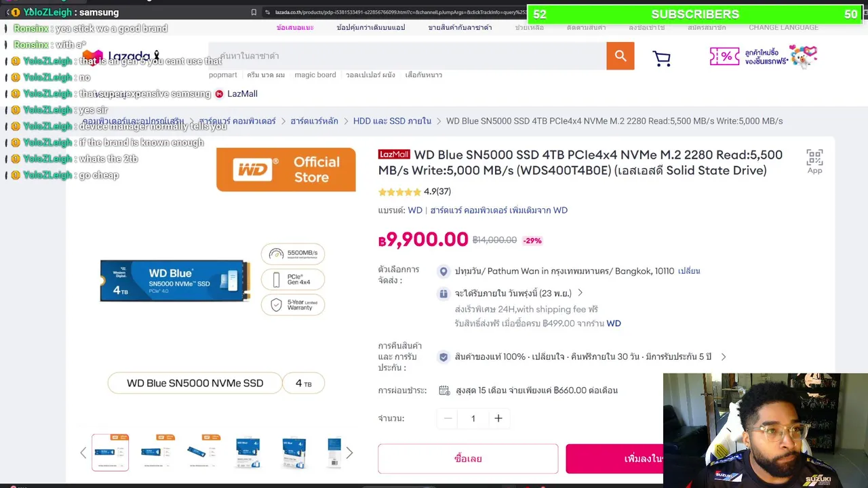Image resolution: width=868 pixels, height=488 pixels.
Task: Open the ข้อเสนอแนะ top menu item
Action: (x=295, y=28)
